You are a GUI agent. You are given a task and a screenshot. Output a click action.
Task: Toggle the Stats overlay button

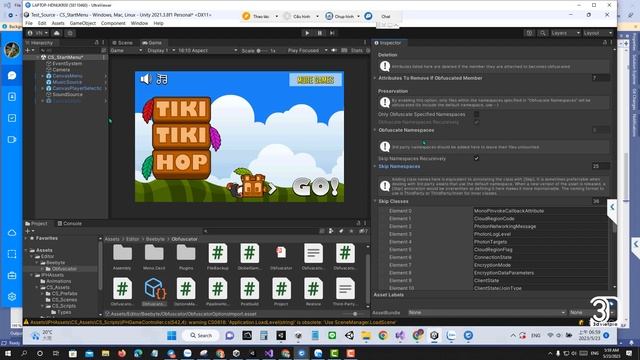[356, 51]
